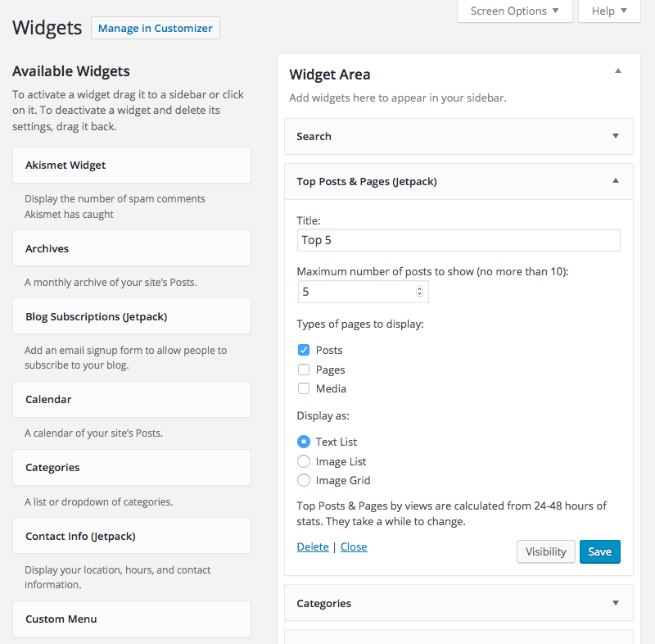Save the Top Posts widget settings
This screenshot has height=644, width=655.
[599, 551]
